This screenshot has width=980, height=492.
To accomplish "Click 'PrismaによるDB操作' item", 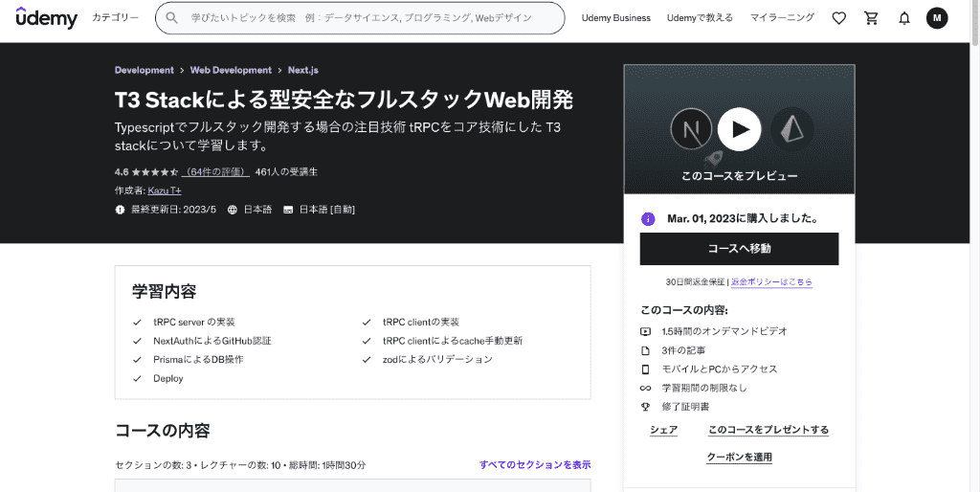I will [198, 360].
